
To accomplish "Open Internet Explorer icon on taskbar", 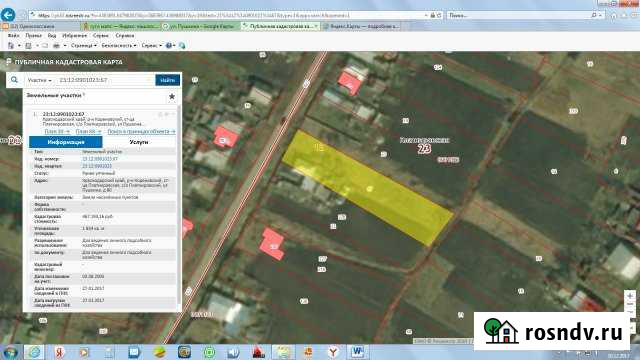I will click(34, 351).
